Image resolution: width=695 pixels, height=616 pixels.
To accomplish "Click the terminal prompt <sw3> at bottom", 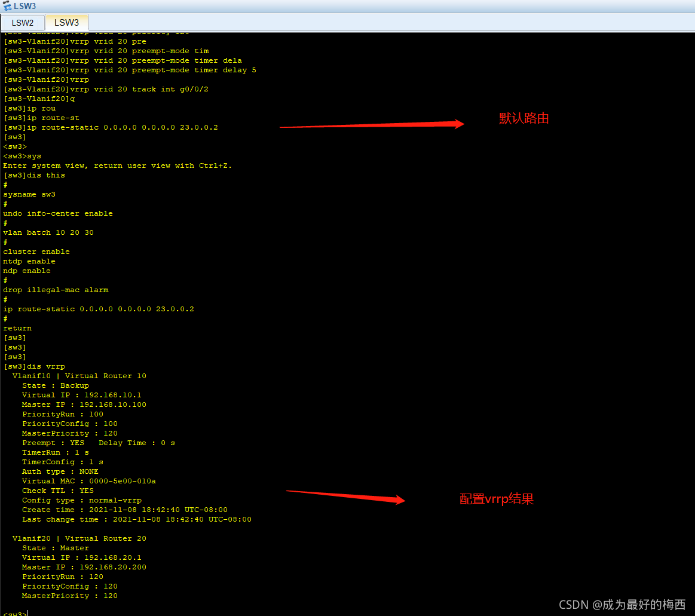I will (14, 614).
